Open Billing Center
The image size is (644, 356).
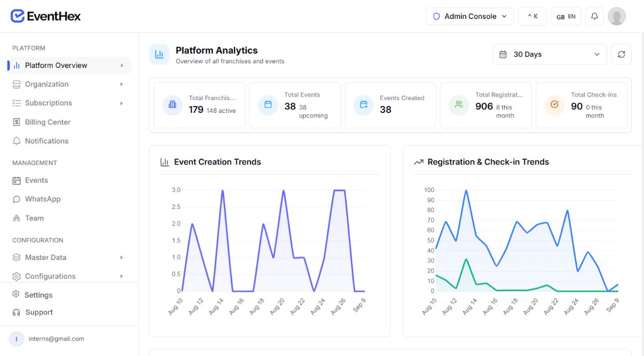point(69,122)
